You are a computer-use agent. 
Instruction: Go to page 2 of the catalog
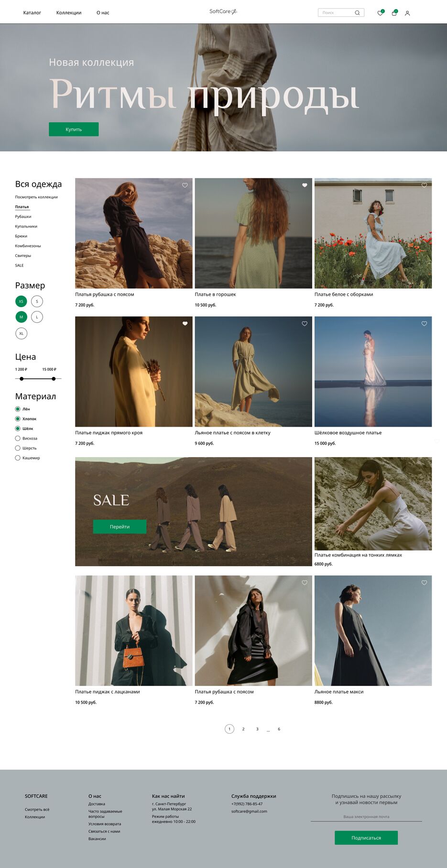click(243, 729)
